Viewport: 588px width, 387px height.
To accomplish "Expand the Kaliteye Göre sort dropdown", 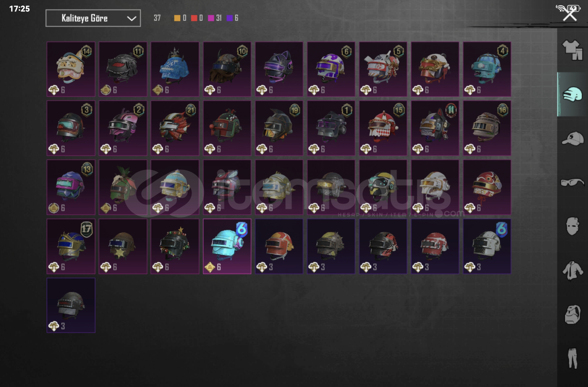I will tap(93, 18).
